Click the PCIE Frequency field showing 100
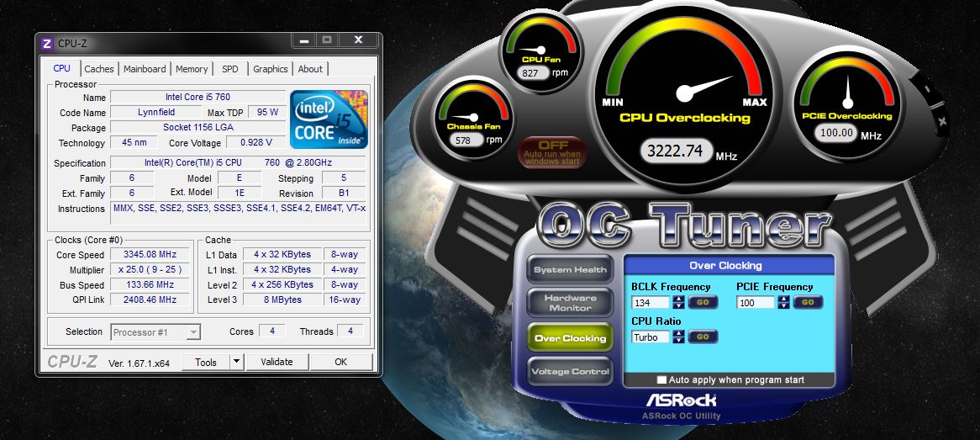This screenshot has width=980, height=440. 756,302
